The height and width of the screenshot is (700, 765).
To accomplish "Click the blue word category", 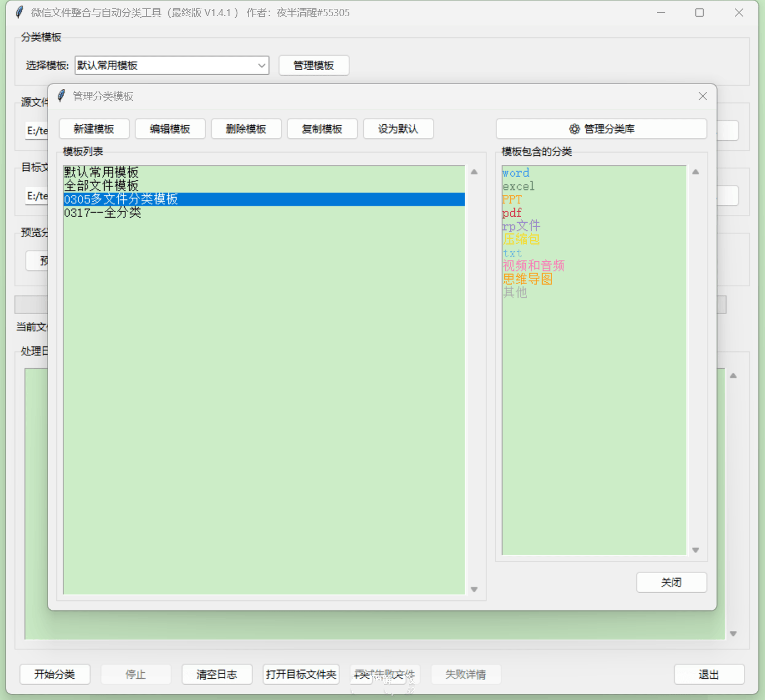I will tap(516, 173).
